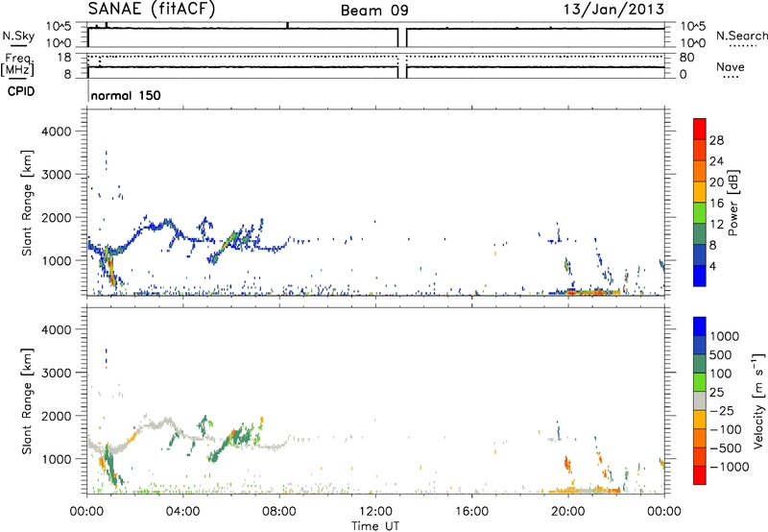The height and width of the screenshot is (532, 768).
Task: Click the '1000' velocity scale value
Action: (x=724, y=336)
